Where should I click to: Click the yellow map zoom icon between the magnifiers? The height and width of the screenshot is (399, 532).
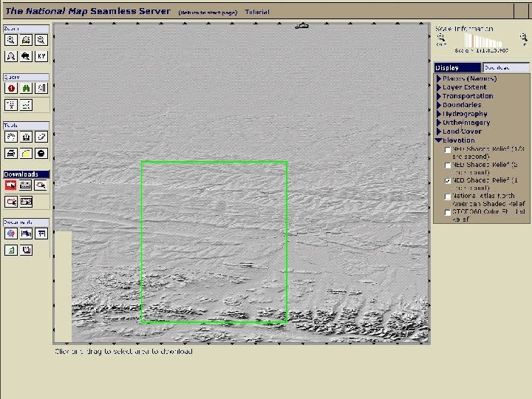click(x=26, y=40)
